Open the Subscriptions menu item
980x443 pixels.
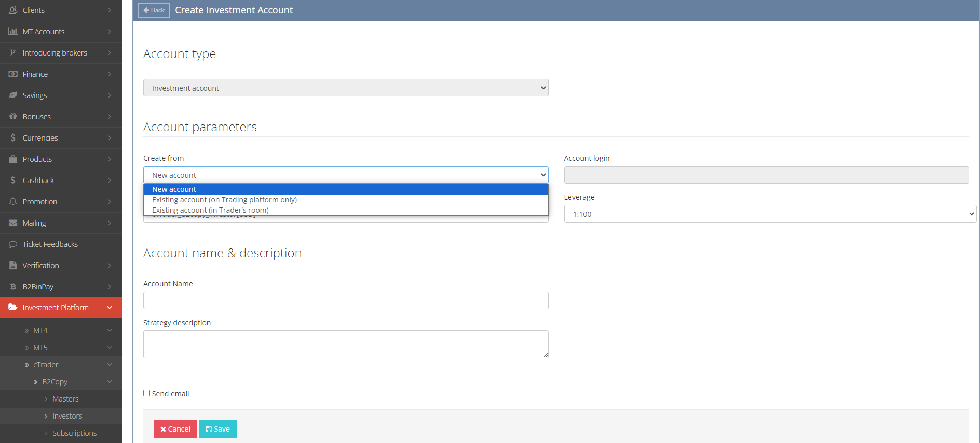click(x=74, y=433)
